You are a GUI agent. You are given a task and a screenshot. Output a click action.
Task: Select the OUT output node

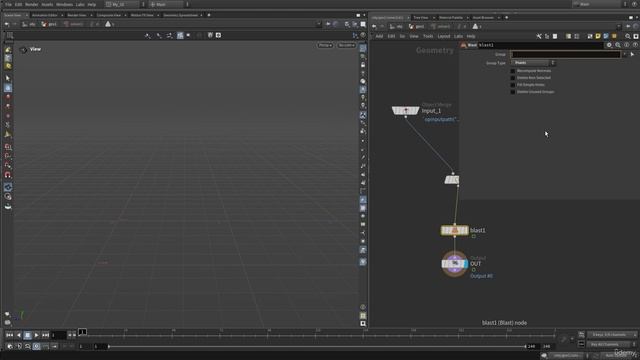[x=454, y=264]
